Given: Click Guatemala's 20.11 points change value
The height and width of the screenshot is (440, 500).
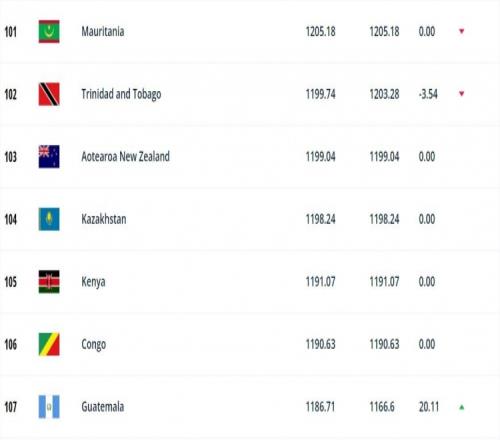Looking at the screenshot, I should click(x=429, y=407).
